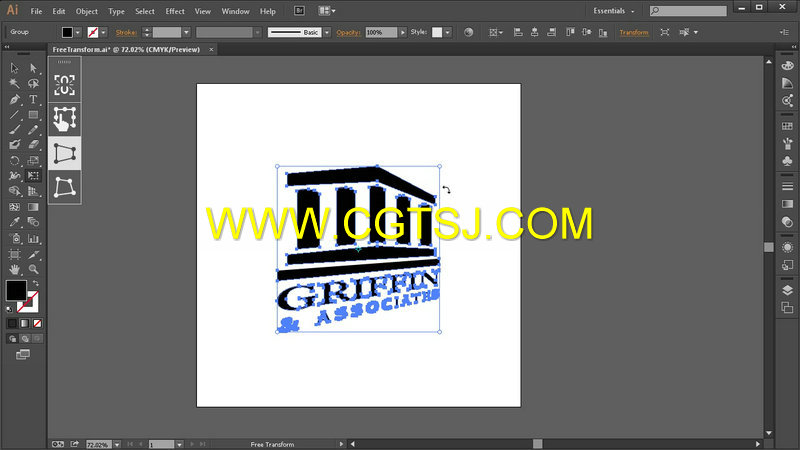
Task: Click fill color swatch in control bar
Action: pyautogui.click(x=67, y=32)
